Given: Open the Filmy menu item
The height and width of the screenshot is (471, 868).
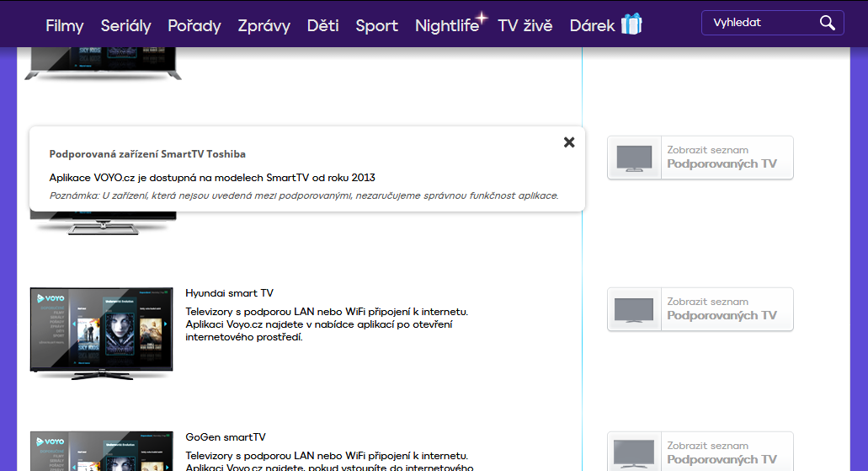Looking at the screenshot, I should (x=64, y=25).
